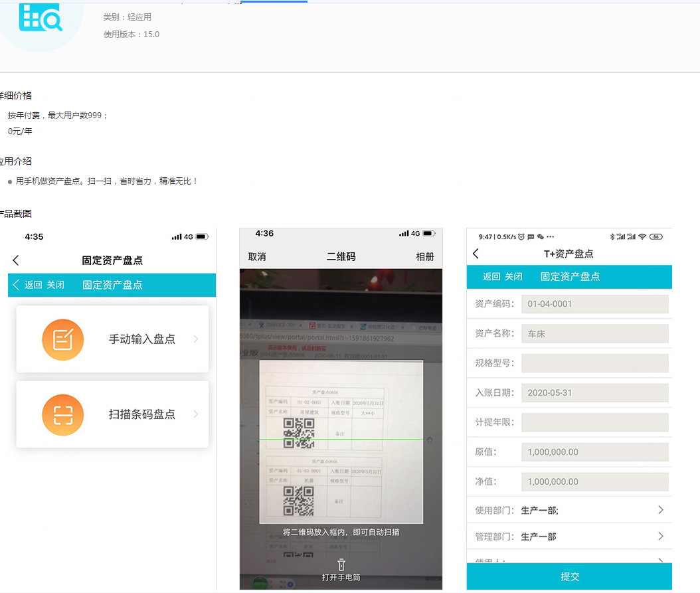Click the 4G signal icon in first screenshot
700x593 pixels.
coord(183,236)
